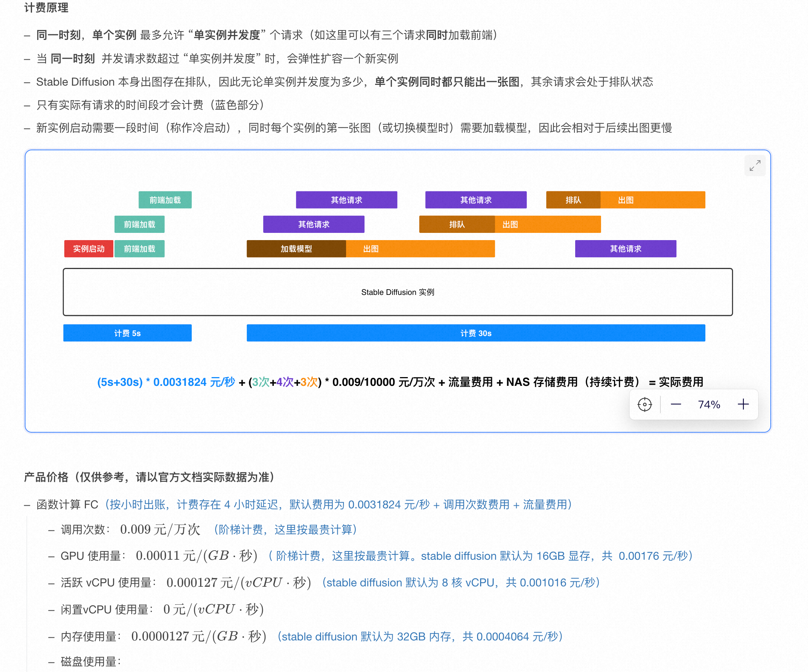This screenshot has height=672, width=808.
Task: Click the blue 按小时出账 note text
Action: (339, 505)
